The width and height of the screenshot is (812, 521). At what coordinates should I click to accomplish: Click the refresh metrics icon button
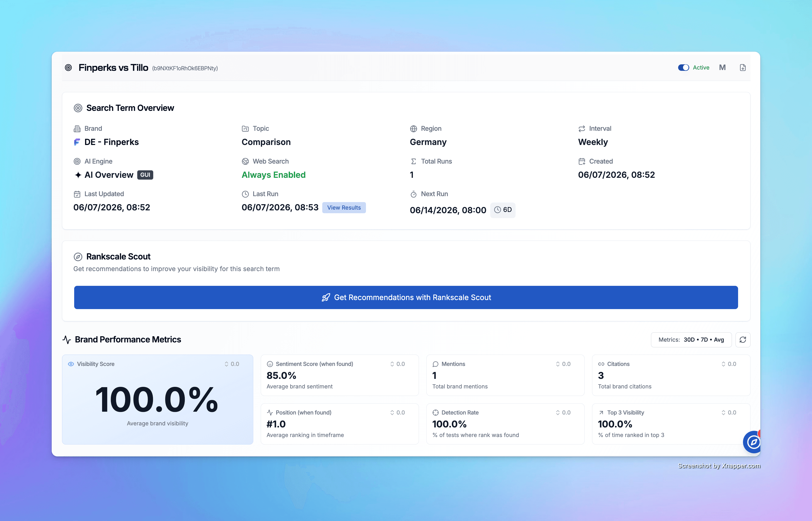[x=743, y=340]
